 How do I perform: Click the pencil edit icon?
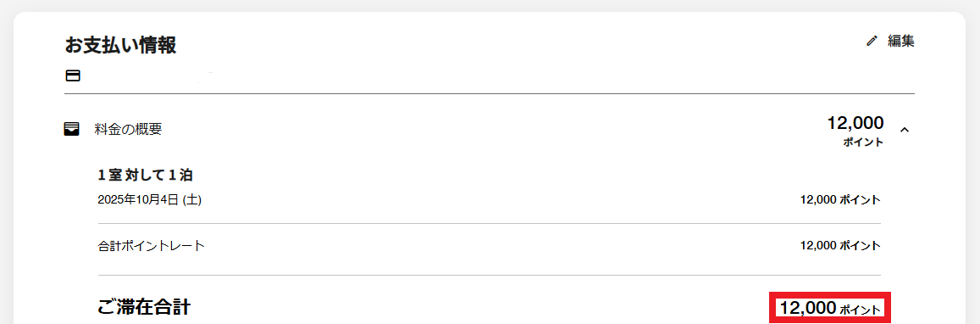(x=872, y=42)
